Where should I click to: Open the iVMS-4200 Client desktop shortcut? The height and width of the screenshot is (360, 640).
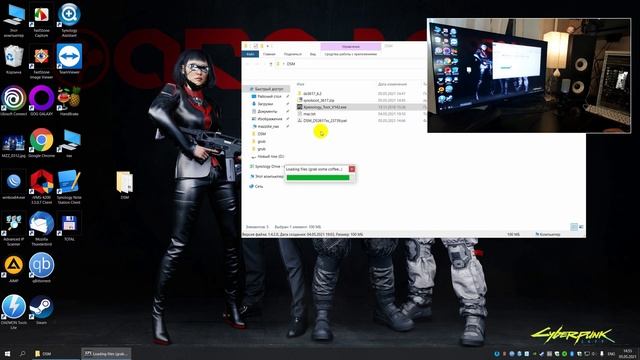pos(41,187)
